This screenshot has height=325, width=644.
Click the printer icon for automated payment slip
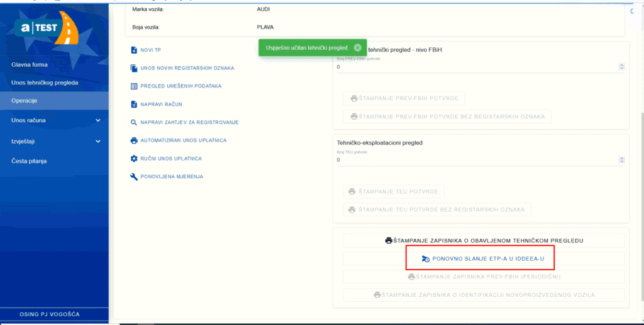coord(133,140)
